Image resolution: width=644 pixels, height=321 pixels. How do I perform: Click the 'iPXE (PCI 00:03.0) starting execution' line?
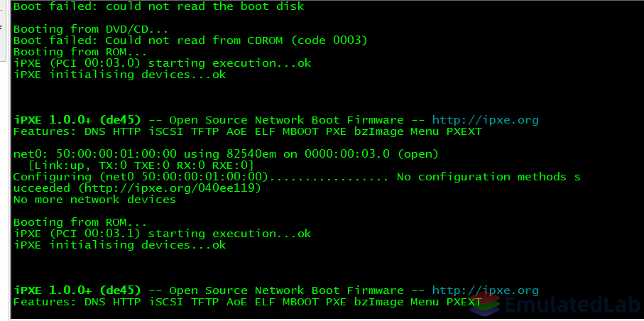coord(162,63)
